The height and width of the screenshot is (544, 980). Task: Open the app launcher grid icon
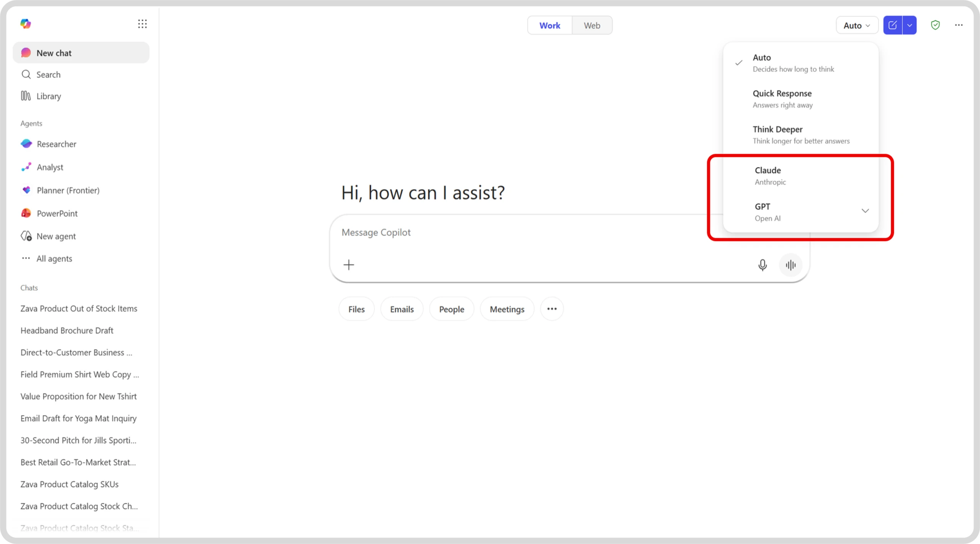coord(142,24)
